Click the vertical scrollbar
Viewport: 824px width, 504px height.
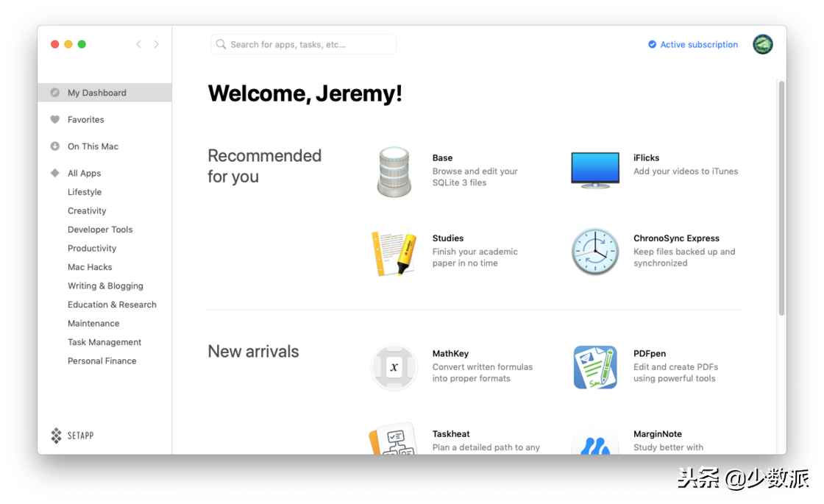point(782,198)
